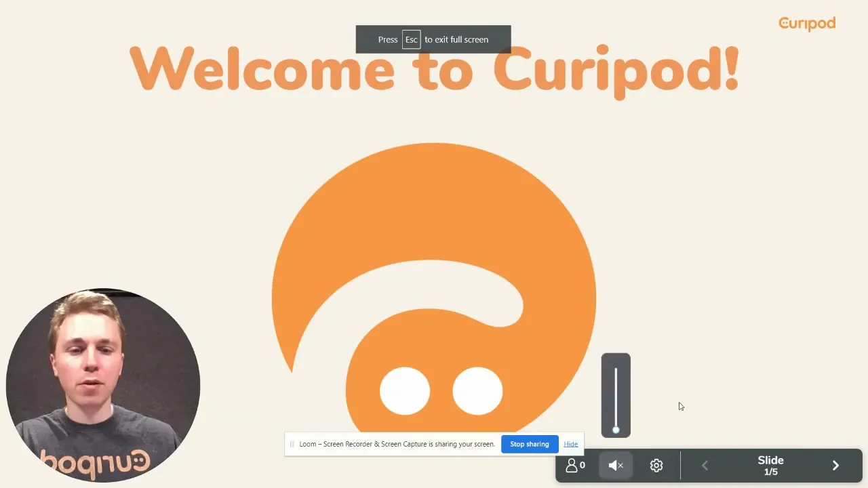Click the presenter webcam bubble
Viewport: 868px width, 488px height.
point(103,385)
